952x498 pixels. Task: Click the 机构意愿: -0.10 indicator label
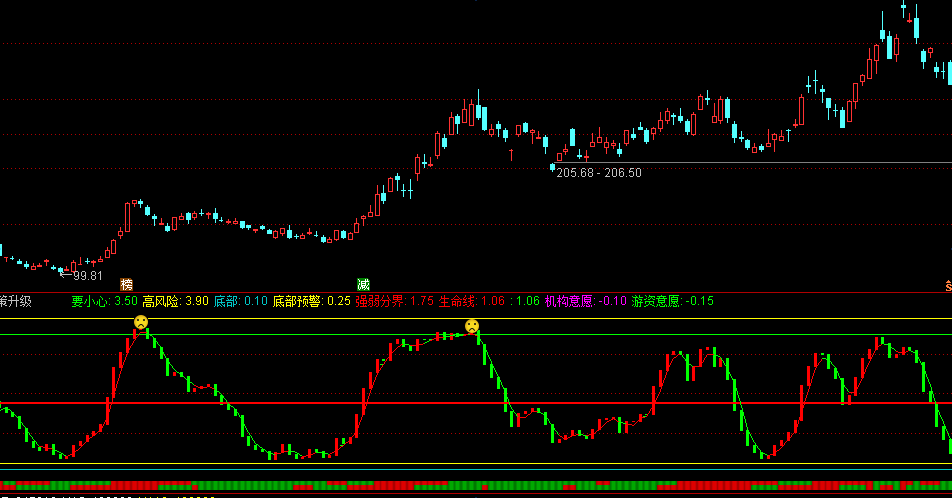click(586, 301)
